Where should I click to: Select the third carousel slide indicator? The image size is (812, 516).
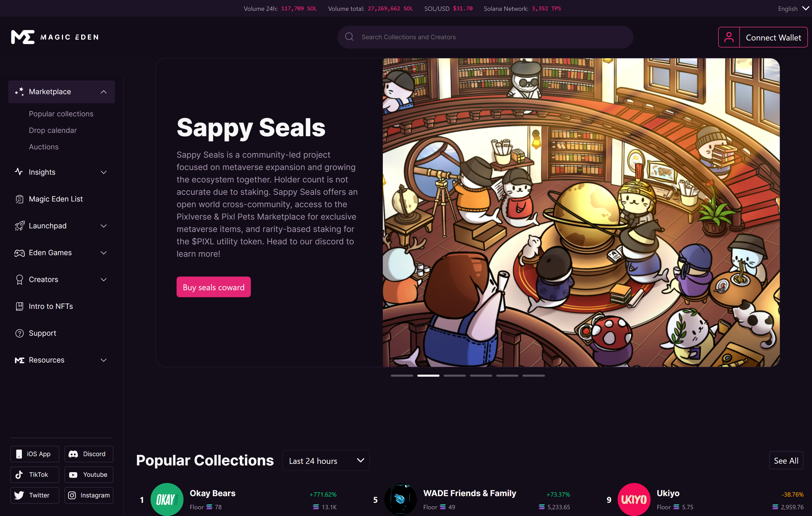coord(454,376)
